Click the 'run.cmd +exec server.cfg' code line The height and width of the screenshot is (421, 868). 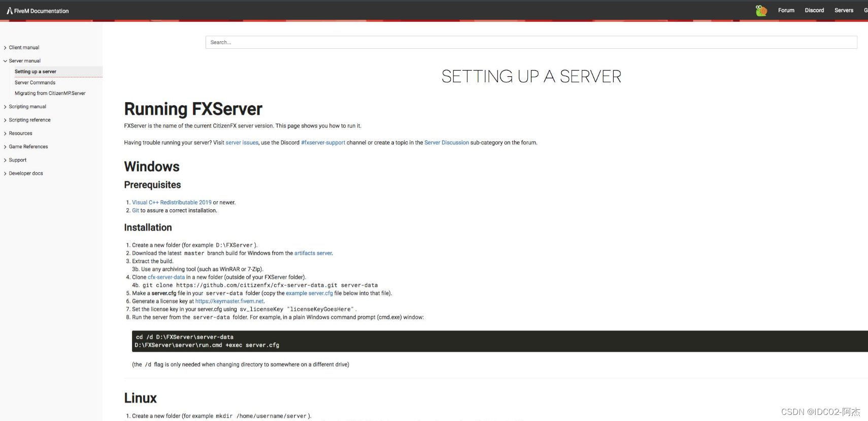pos(207,345)
